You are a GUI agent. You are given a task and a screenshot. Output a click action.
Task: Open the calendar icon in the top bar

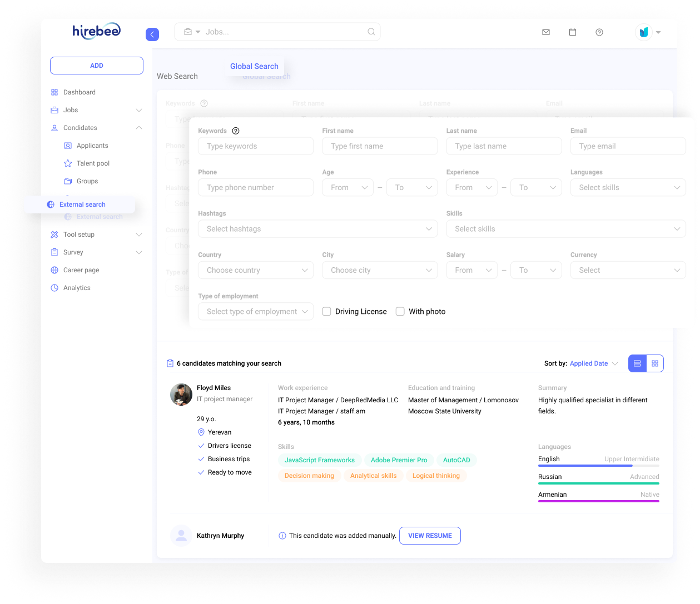pyautogui.click(x=572, y=32)
